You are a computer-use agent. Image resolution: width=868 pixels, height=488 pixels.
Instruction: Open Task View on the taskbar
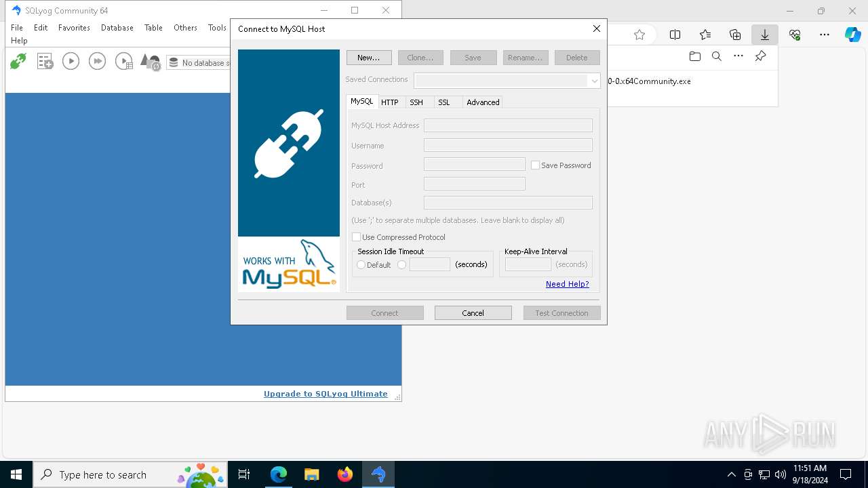(x=244, y=474)
